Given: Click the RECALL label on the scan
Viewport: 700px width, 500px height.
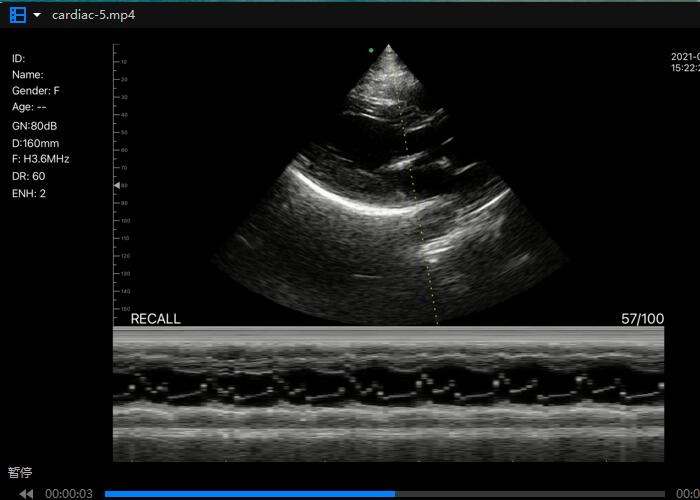Looking at the screenshot, I should [155, 319].
